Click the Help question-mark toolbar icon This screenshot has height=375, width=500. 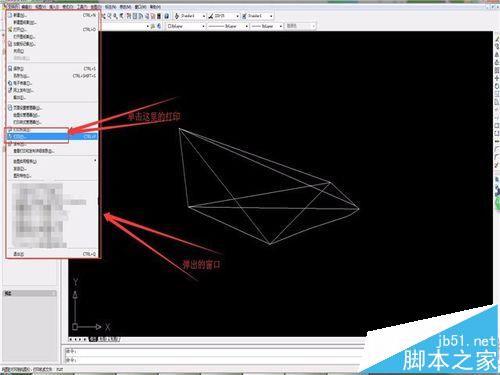pyautogui.click(x=167, y=16)
